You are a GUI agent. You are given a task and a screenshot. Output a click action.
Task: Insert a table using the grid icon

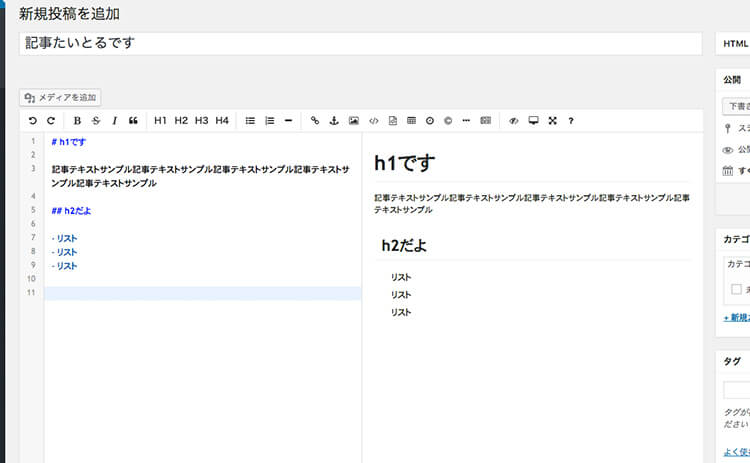[x=411, y=121]
